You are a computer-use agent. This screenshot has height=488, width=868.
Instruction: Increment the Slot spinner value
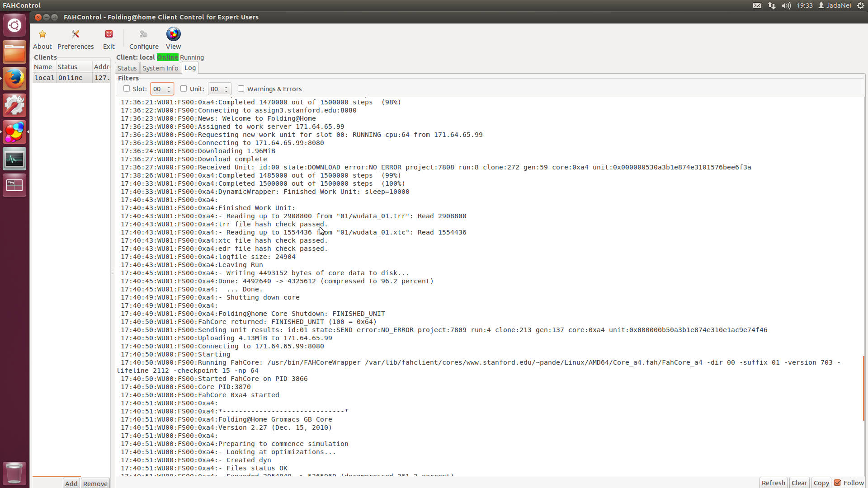(x=169, y=87)
